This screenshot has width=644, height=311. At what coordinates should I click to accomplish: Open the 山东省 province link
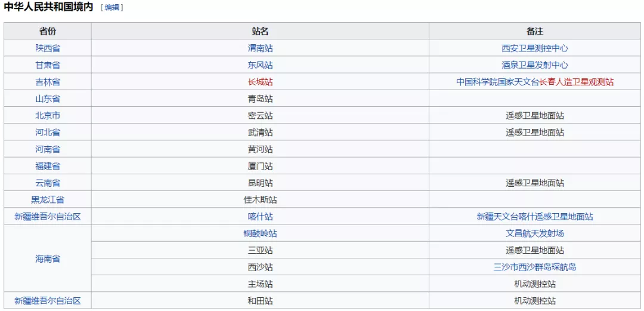(x=48, y=98)
